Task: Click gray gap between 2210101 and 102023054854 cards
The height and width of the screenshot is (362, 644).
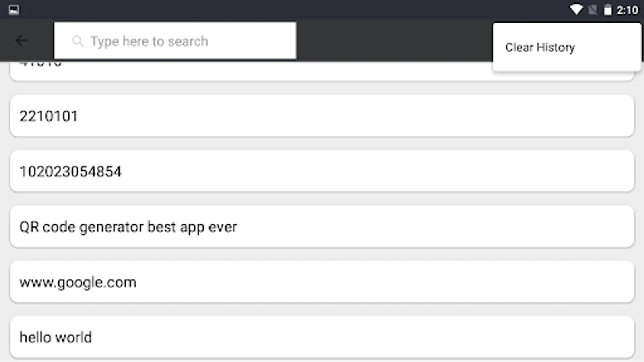Action: pyautogui.click(x=322, y=144)
